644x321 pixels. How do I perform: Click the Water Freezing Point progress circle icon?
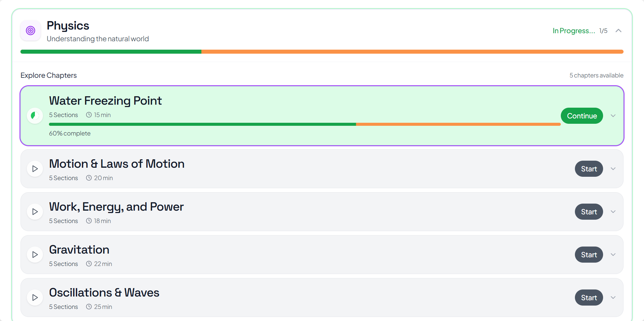tap(35, 116)
